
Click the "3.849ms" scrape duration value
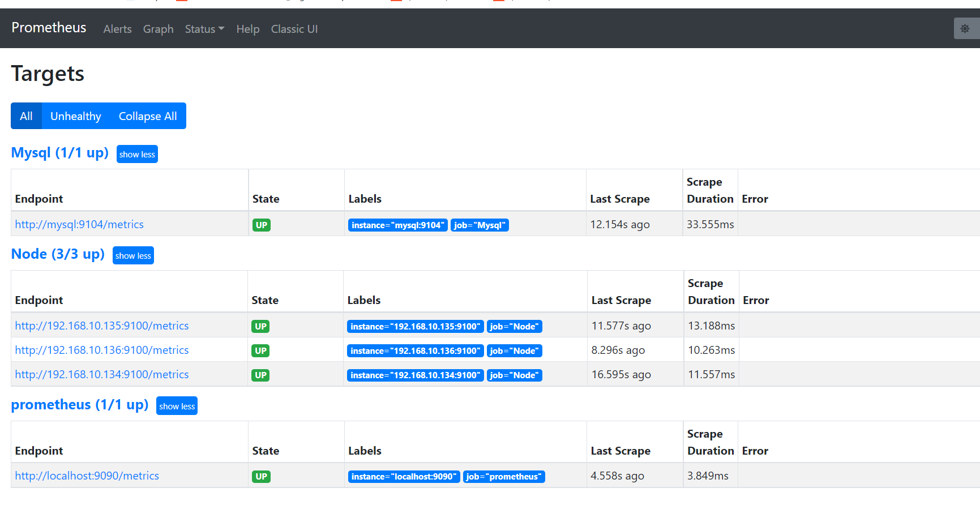coord(708,476)
